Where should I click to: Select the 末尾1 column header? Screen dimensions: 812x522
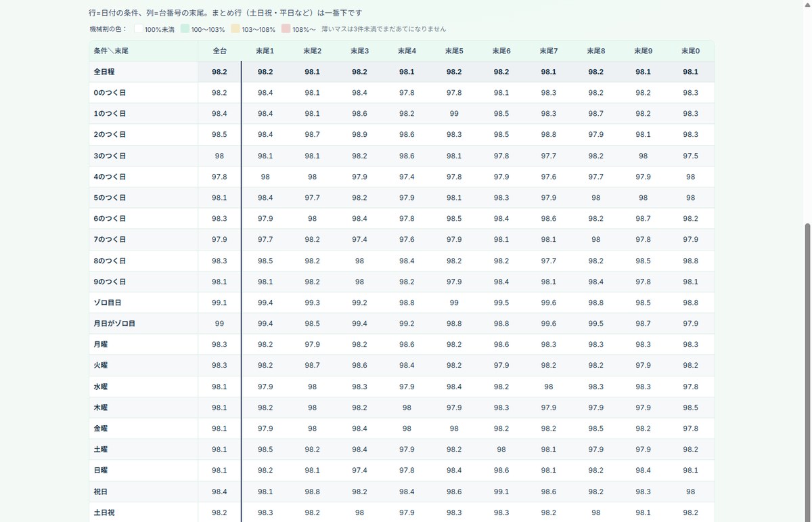point(265,51)
